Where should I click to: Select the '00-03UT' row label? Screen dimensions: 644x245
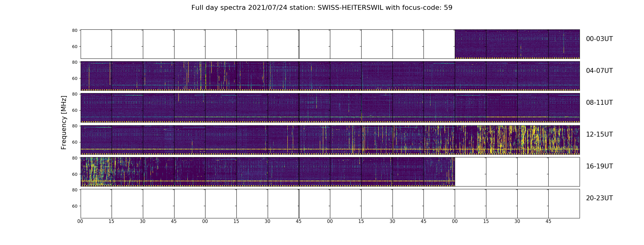pos(599,39)
